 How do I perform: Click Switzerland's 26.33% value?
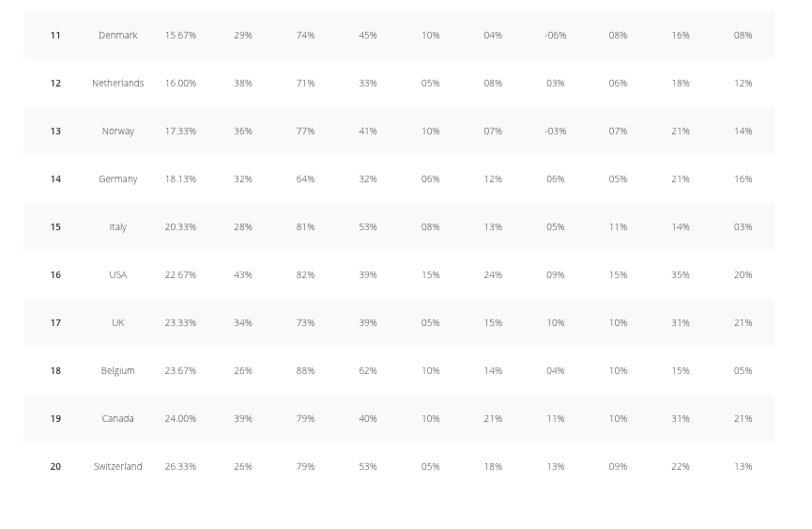pos(180,466)
